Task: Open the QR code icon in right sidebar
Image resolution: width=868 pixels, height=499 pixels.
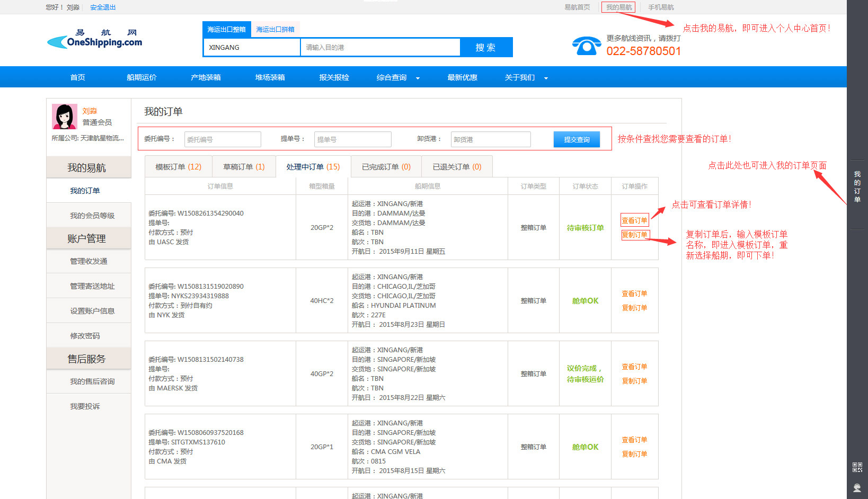Action: pos(857,467)
